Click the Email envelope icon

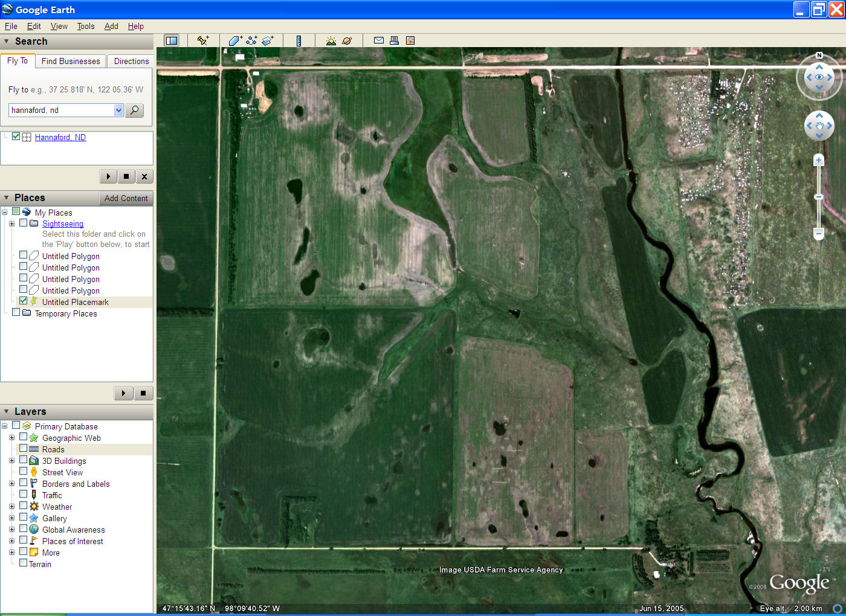click(379, 40)
